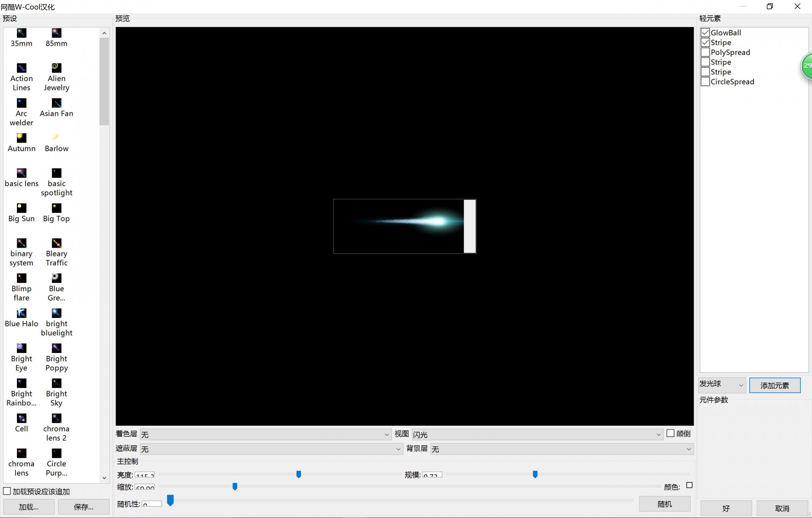Click the 颜色 color swatch
This screenshot has width=812, height=518.
(689, 485)
